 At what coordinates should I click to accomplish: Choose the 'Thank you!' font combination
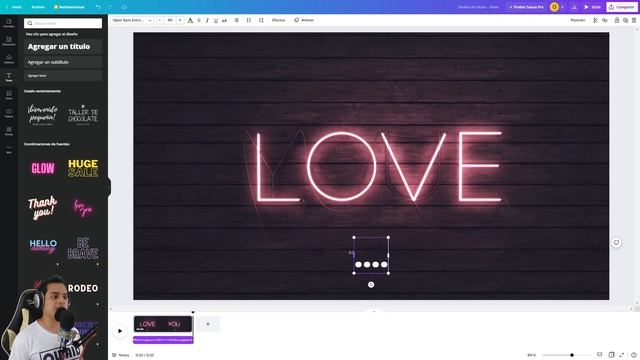(43, 207)
